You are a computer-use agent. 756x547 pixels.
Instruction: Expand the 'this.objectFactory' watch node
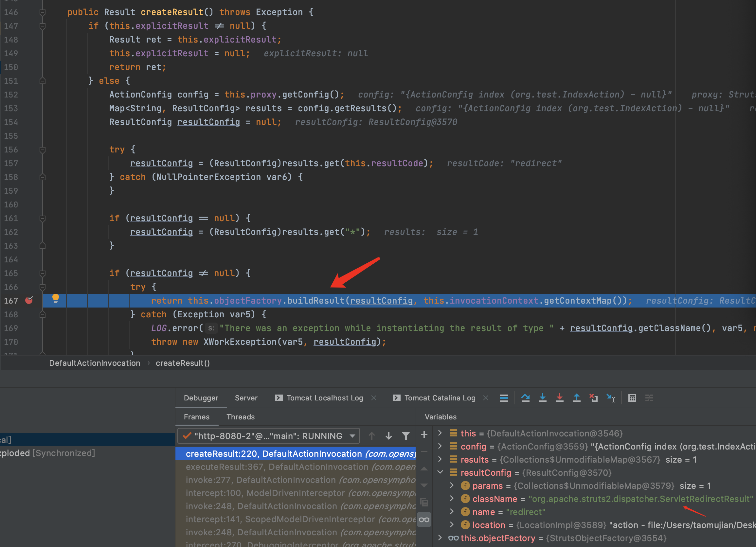tap(440, 538)
